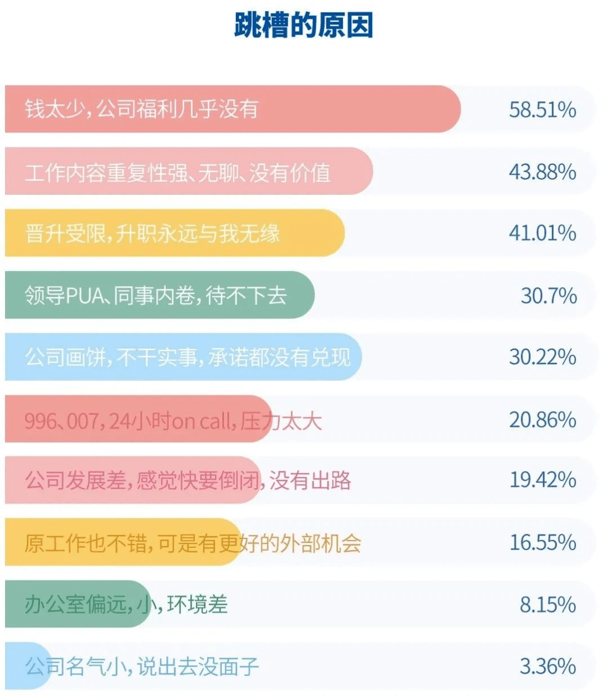Select the bar 公司发展差,感觉快要倒闭
This screenshot has width=608, height=700.
[x=133, y=480]
